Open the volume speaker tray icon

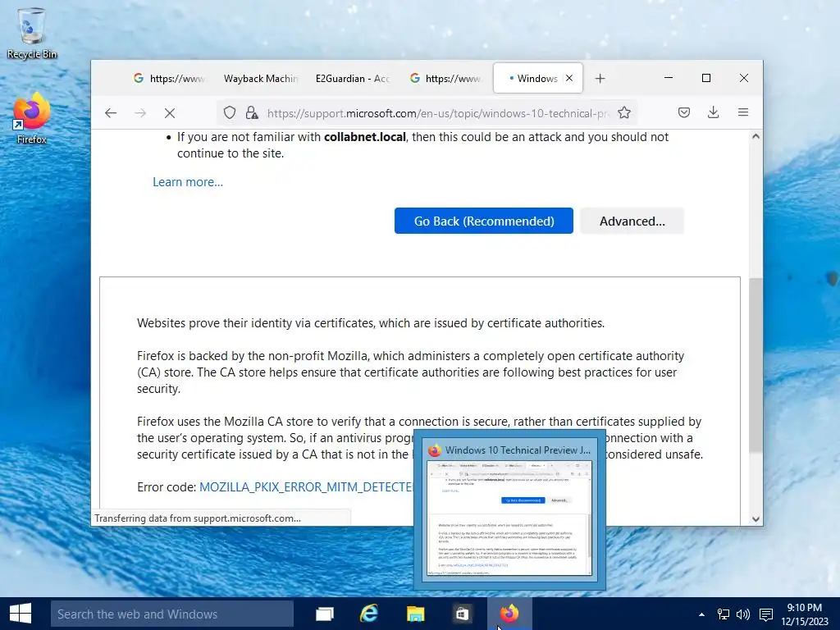click(743, 614)
